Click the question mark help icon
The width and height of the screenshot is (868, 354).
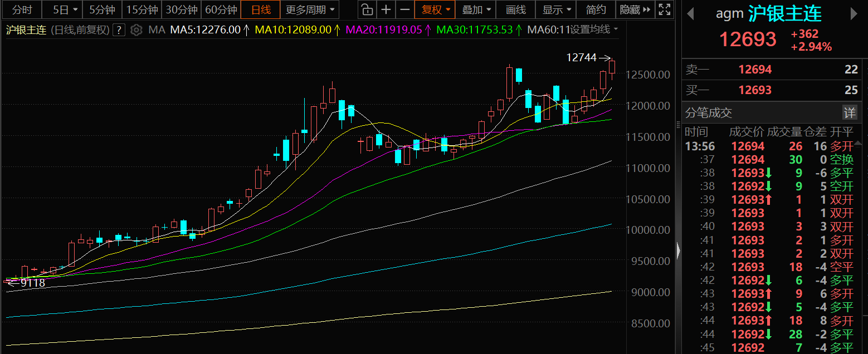tap(119, 30)
